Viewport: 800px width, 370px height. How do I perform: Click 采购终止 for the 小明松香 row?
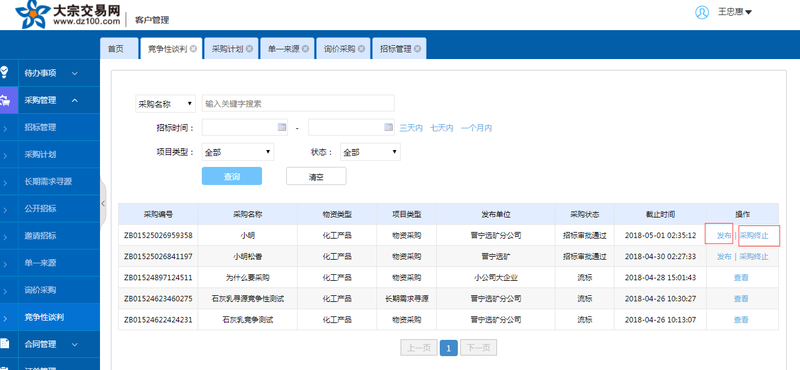[x=754, y=257]
